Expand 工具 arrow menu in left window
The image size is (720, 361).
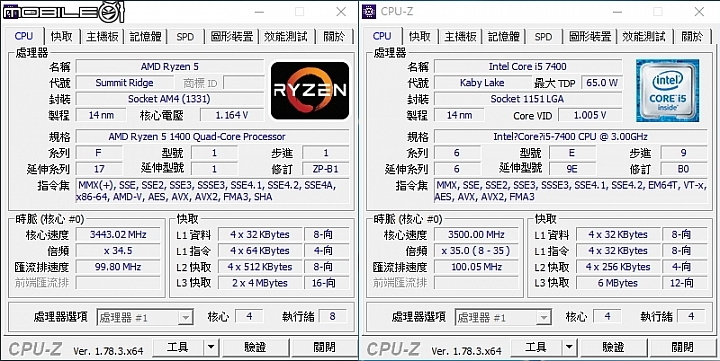click(211, 348)
